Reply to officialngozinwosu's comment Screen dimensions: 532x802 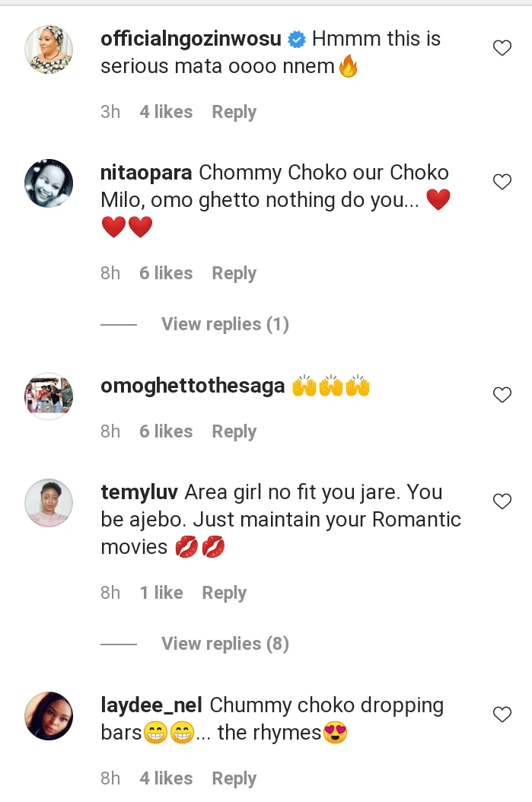(x=234, y=112)
